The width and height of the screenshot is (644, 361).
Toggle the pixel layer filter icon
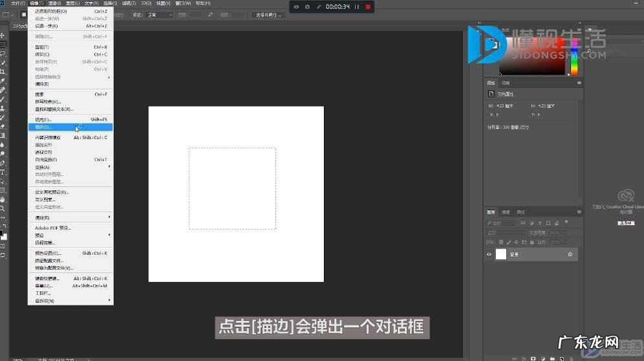pyautogui.click(x=523, y=223)
